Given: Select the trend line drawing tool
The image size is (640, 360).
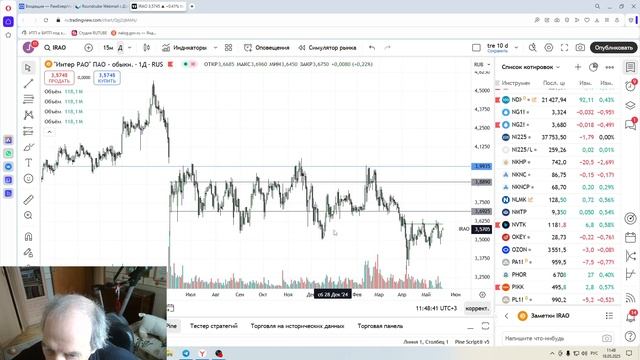Looking at the screenshot, I should [x=28, y=84].
